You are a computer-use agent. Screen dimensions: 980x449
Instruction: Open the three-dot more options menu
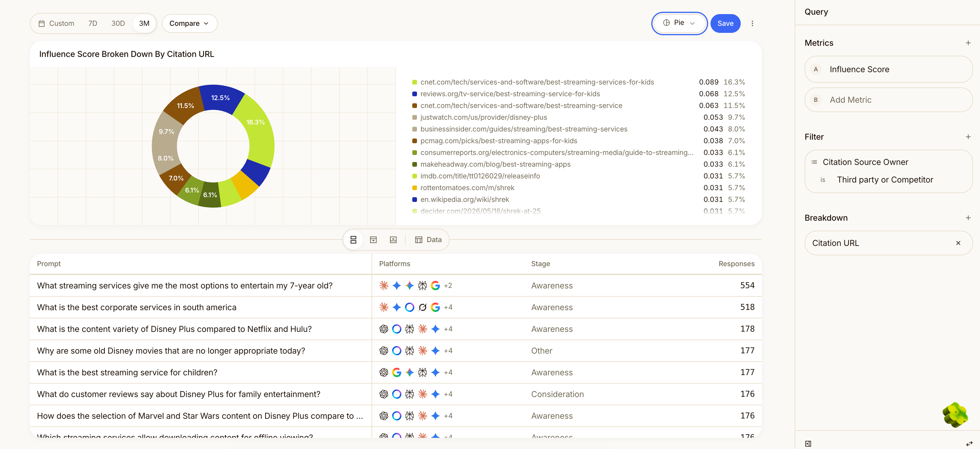coord(752,23)
